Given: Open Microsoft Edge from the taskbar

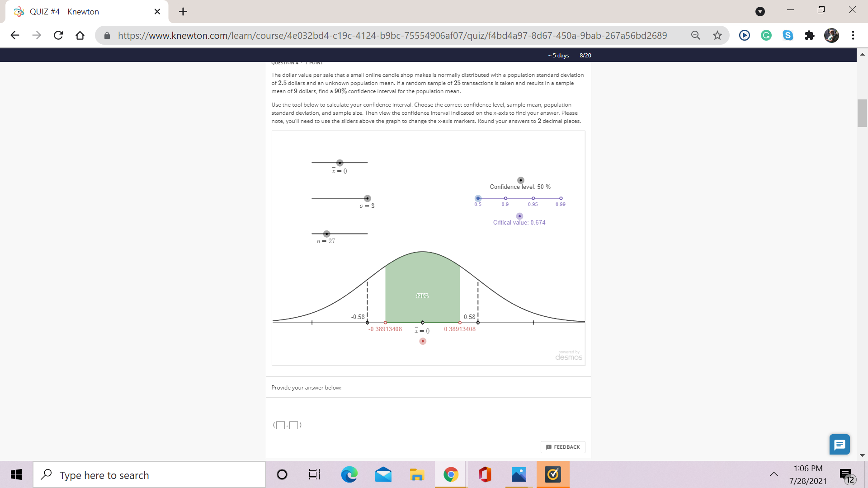Looking at the screenshot, I should 349,474.
